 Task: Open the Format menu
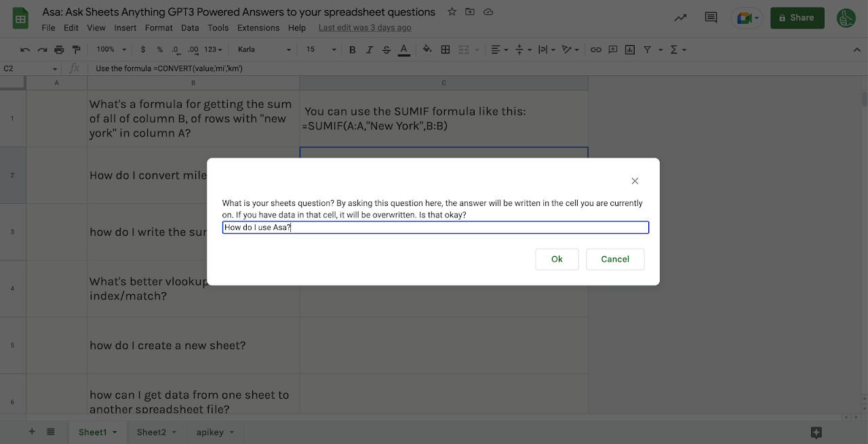tap(159, 28)
